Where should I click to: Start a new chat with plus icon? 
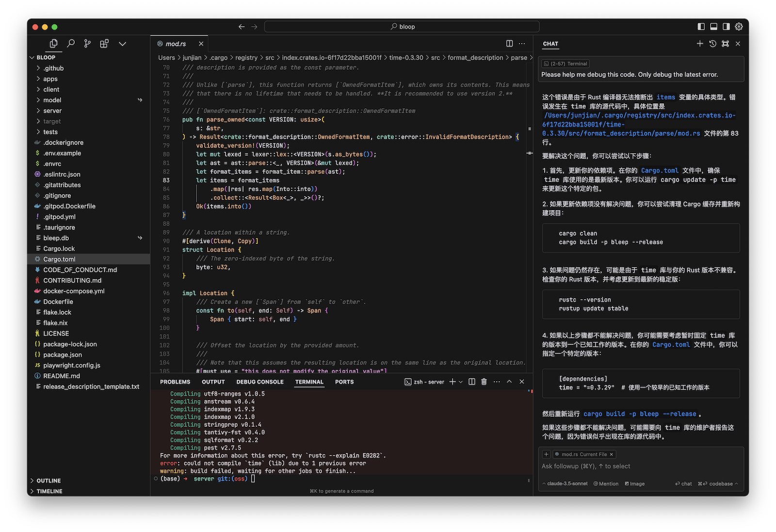(x=700, y=44)
